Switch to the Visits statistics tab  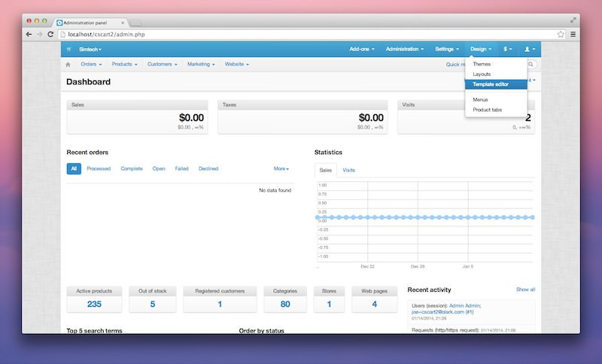[x=349, y=171]
